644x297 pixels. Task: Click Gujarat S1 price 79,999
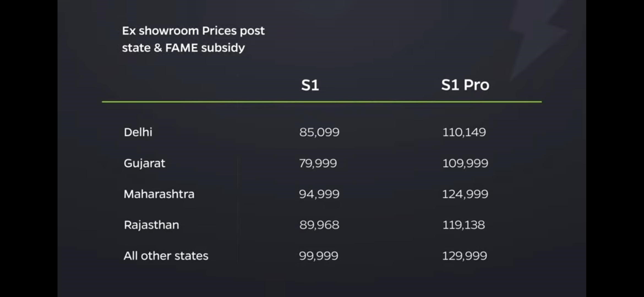coord(318,163)
